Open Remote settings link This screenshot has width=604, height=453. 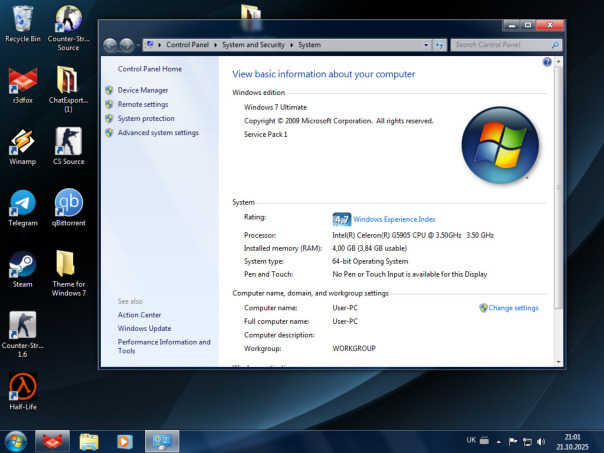(x=142, y=104)
